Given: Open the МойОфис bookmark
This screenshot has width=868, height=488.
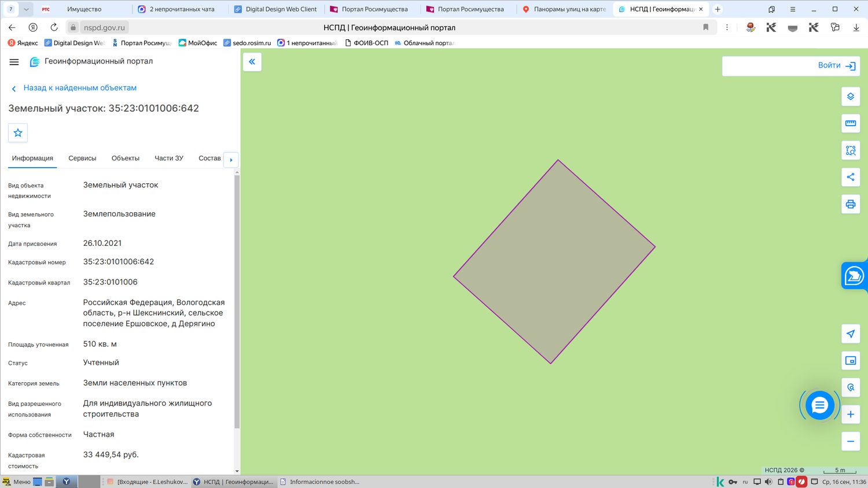Looking at the screenshot, I should point(198,43).
